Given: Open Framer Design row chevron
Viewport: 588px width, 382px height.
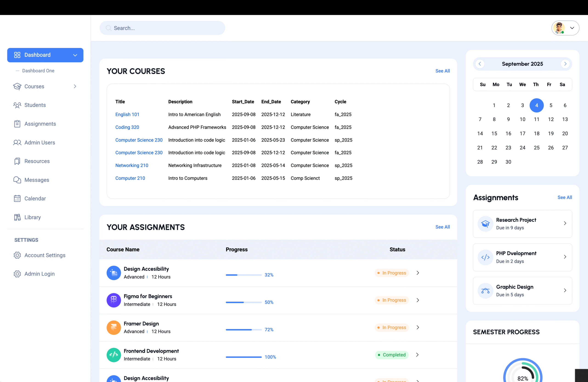Looking at the screenshot, I should [418, 327].
